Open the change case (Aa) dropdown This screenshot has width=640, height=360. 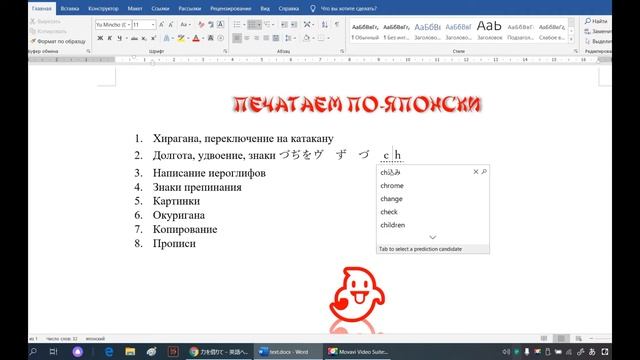pyautogui.click(x=185, y=24)
